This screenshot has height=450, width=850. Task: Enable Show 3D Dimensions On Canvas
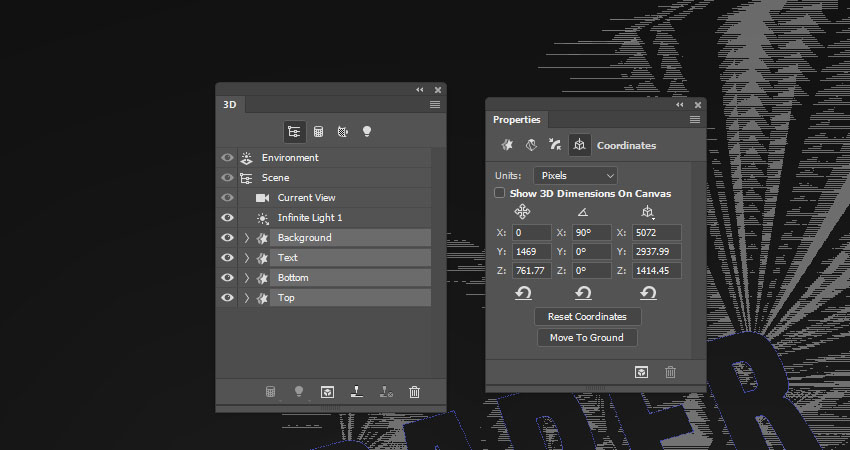tap(500, 193)
